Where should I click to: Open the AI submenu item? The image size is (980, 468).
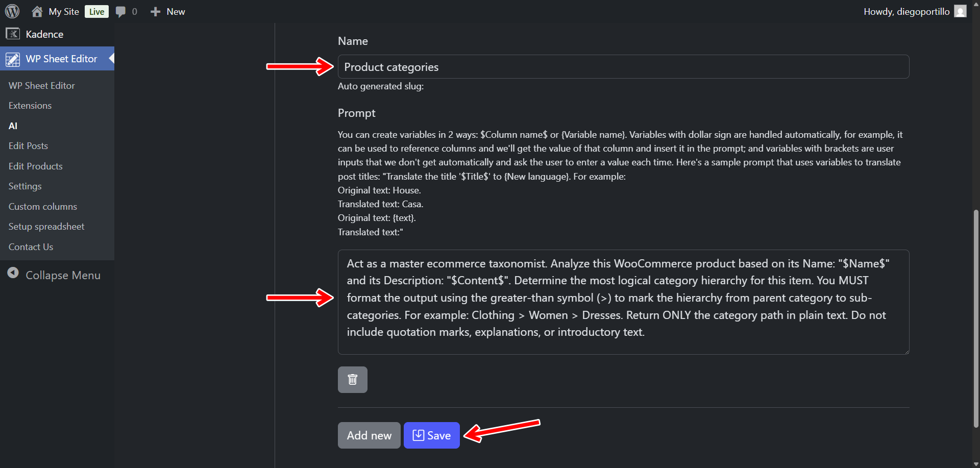pyautogui.click(x=13, y=126)
